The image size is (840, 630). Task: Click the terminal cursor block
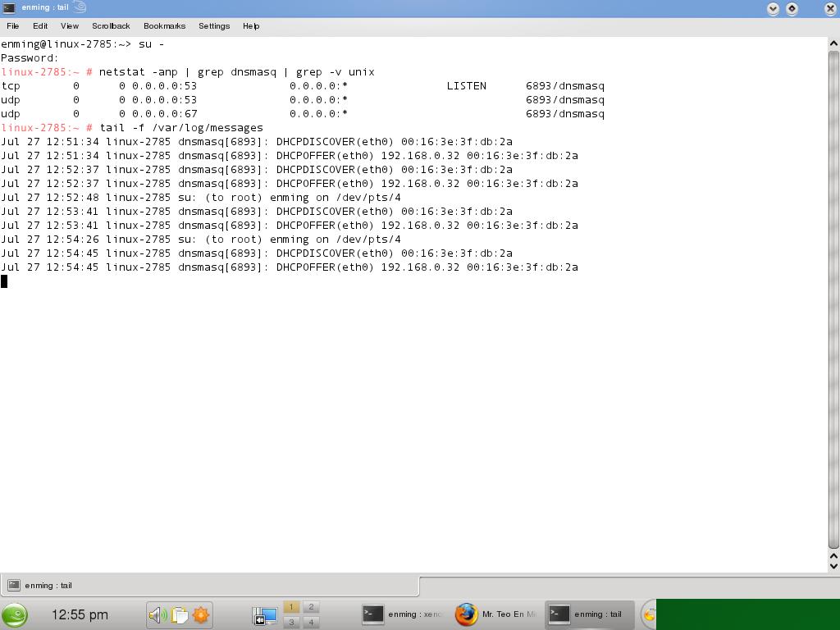4,281
